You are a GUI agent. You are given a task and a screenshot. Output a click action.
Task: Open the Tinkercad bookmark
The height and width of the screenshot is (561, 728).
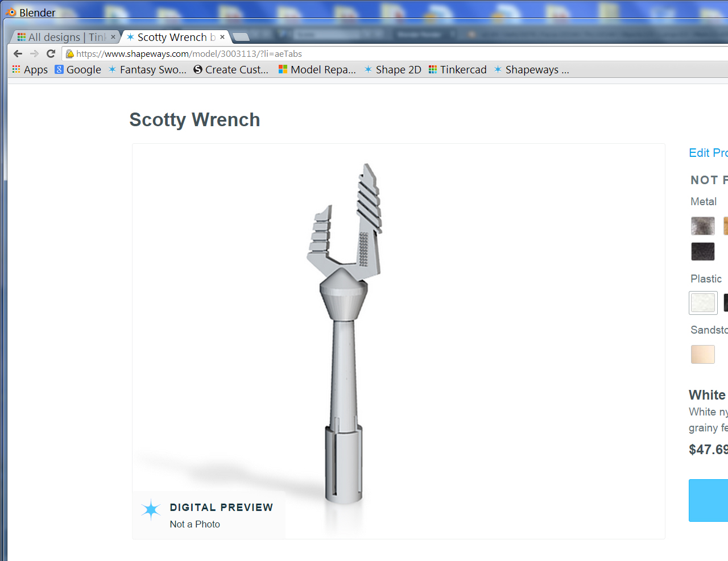[458, 69]
